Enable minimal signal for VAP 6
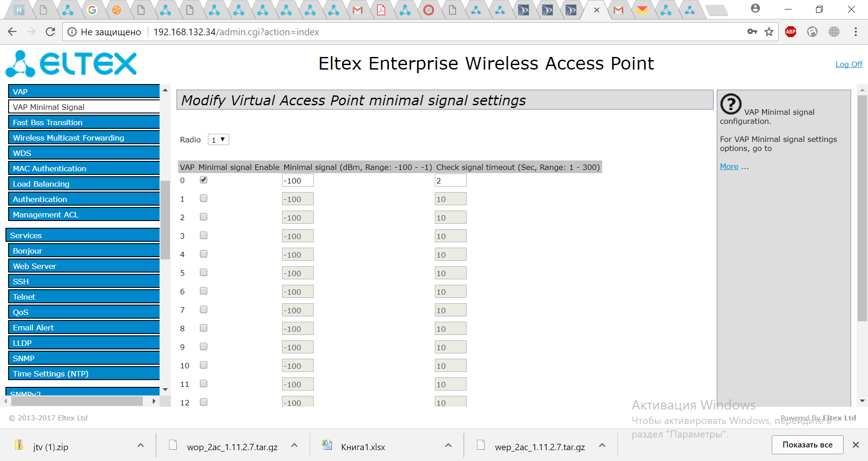 pyautogui.click(x=203, y=291)
